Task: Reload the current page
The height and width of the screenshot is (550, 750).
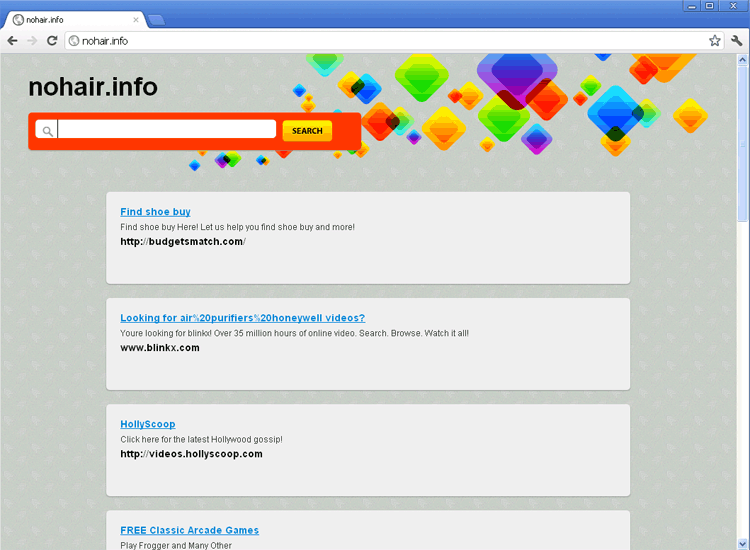Action: pos(52,41)
